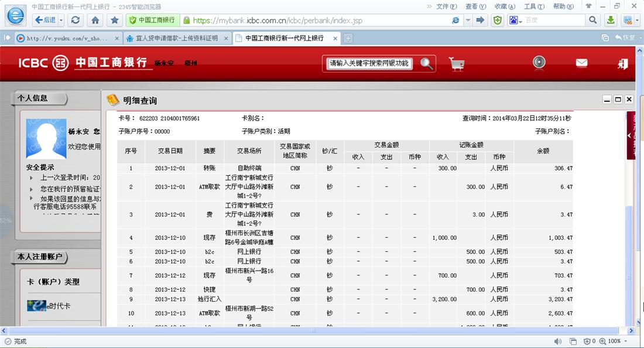Click the ICBC keyword search input field

click(x=369, y=63)
